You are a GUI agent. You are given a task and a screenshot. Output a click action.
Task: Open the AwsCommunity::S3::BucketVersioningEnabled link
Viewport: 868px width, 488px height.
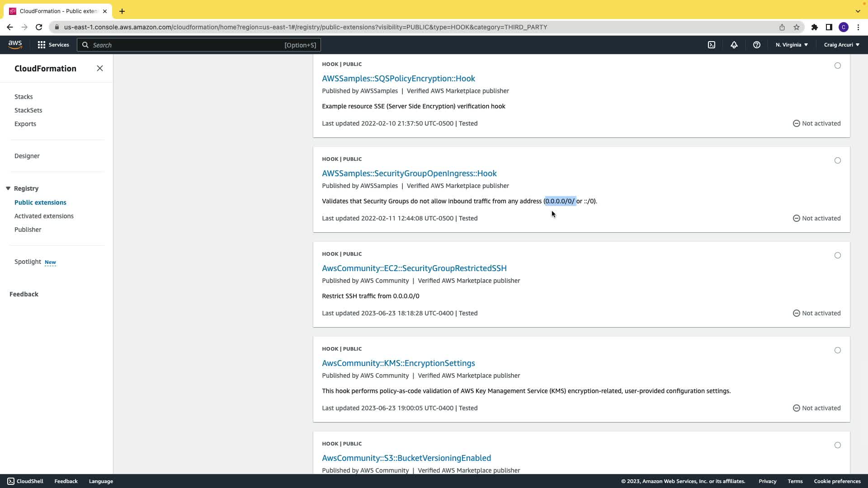(x=406, y=458)
